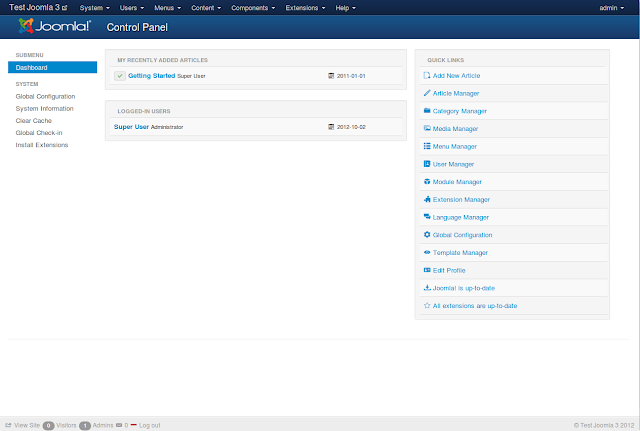Click the card icon beside Edit Profile
The width and height of the screenshot is (640, 431).
(427, 270)
